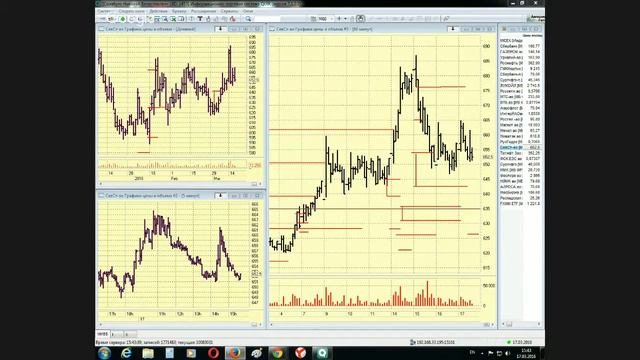Click pin arrow button on 5-minute chart titlebar
Viewport: 640px width, 360px height.
(x=220, y=196)
